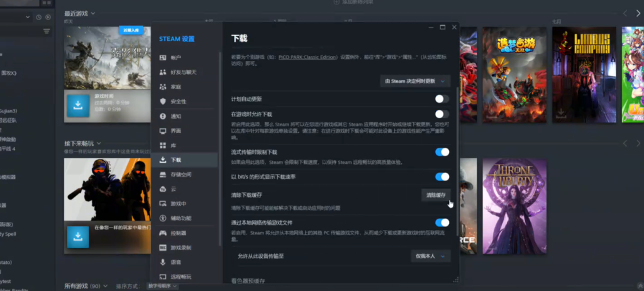Viewport: 644px width, 291px height.
Task: Open 控制器 controller icon in sidebar
Action: coord(163,233)
